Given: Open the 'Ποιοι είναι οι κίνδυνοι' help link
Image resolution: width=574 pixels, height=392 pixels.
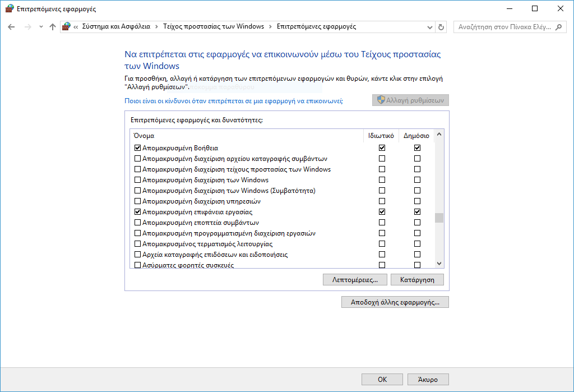Looking at the screenshot, I should click(234, 101).
